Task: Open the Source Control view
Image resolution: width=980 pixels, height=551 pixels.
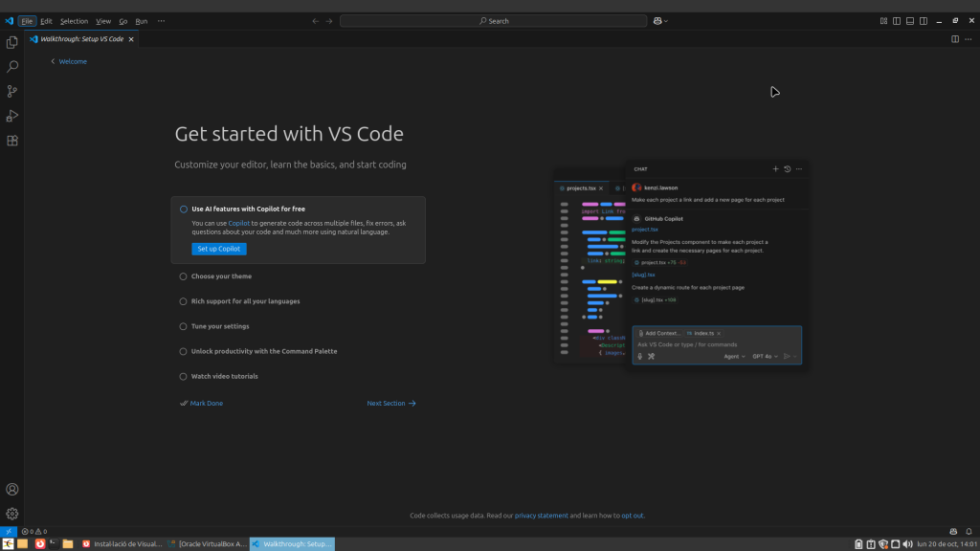Action: pos(12,92)
